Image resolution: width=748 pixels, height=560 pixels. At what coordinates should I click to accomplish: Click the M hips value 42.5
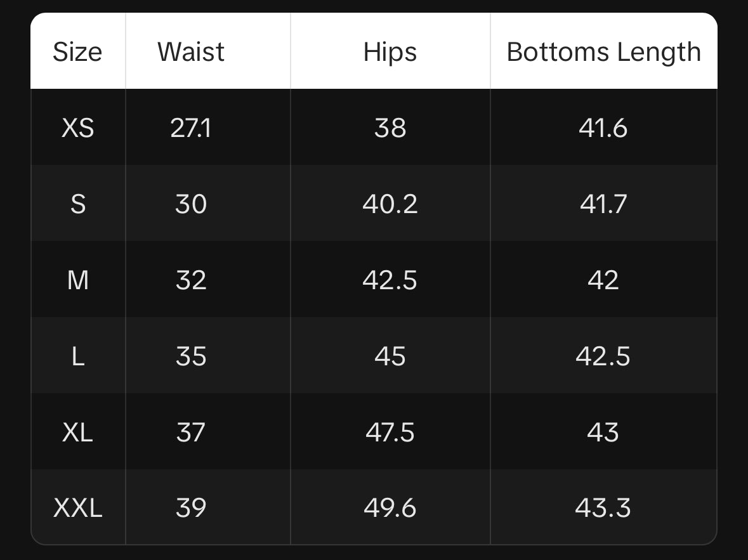390,280
